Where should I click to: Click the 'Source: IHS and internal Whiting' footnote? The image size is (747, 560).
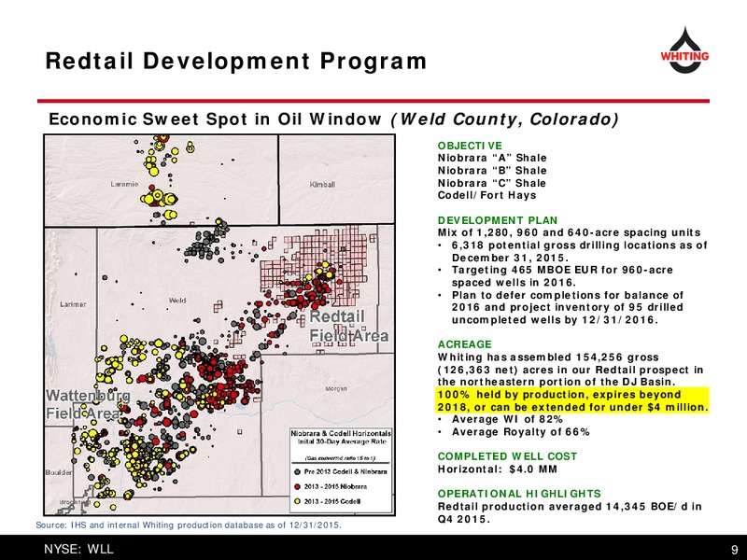click(189, 525)
